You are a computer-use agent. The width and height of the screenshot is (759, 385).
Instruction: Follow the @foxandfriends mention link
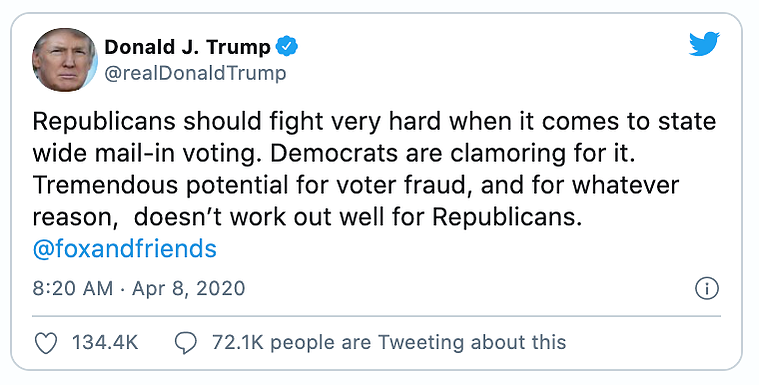click(124, 249)
